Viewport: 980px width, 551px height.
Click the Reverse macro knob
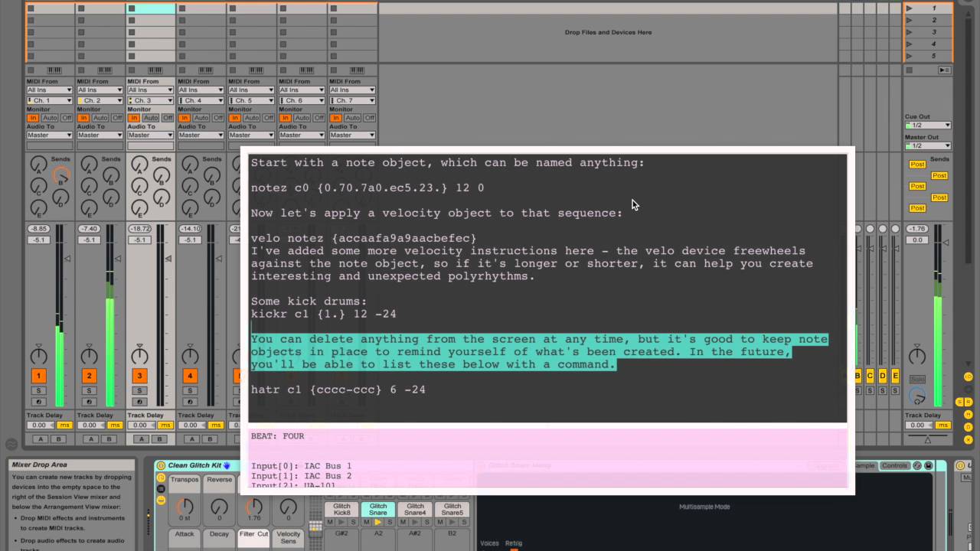coord(219,507)
